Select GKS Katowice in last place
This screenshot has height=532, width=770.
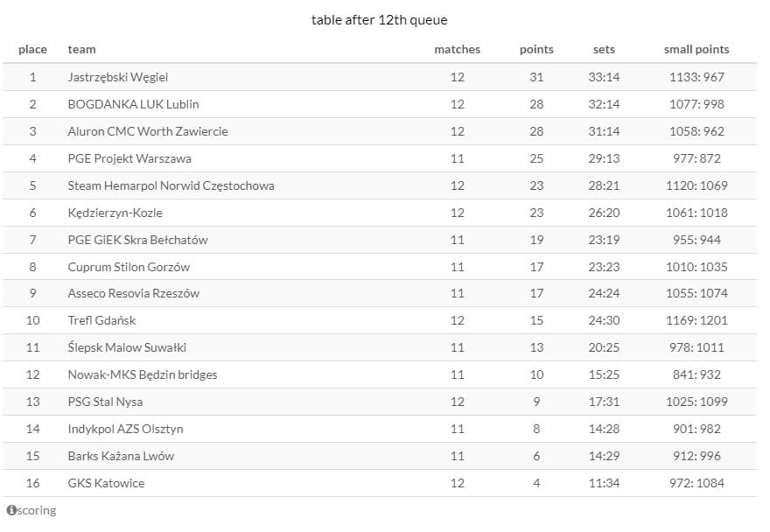[106, 483]
